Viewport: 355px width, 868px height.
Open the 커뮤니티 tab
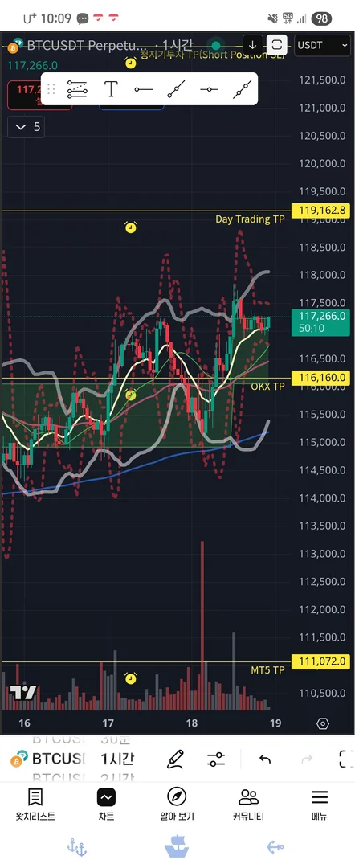pos(248,805)
